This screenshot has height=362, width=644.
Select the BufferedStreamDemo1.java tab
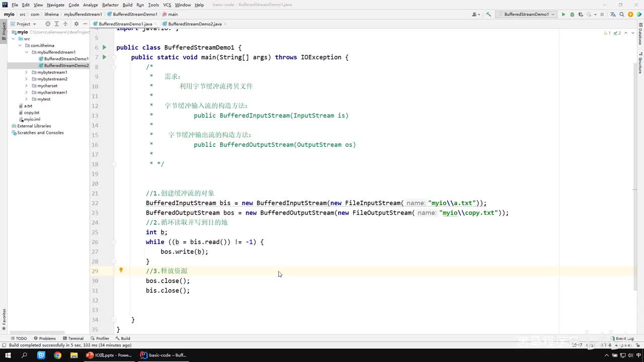point(125,24)
